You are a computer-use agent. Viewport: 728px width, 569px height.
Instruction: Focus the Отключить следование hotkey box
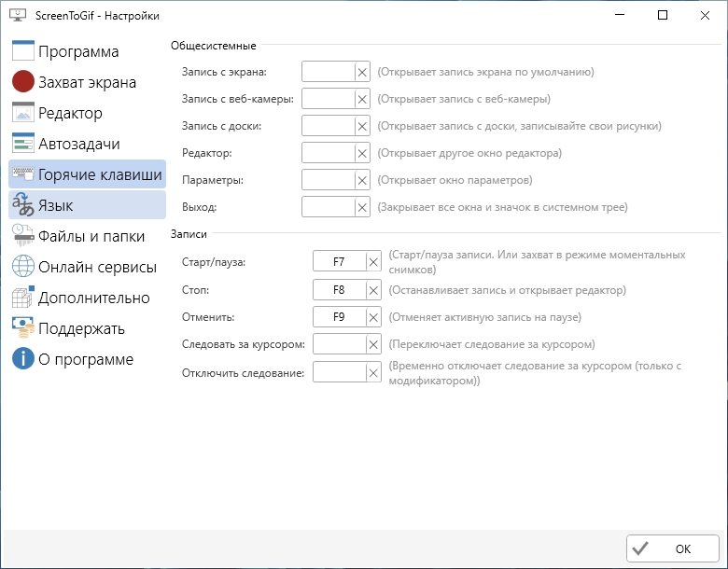coord(340,372)
